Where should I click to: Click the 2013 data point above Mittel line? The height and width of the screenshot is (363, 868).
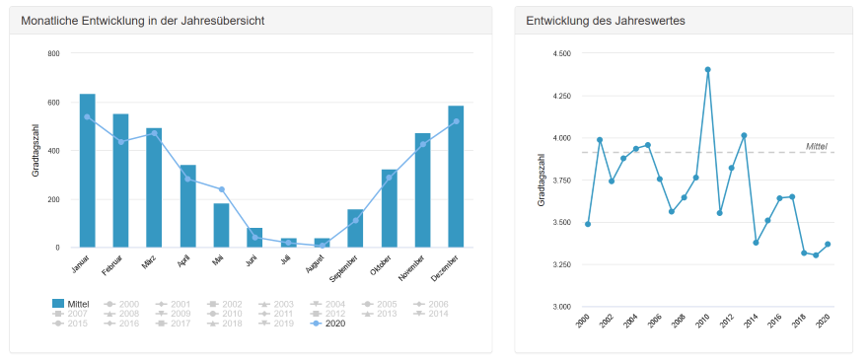pyautogui.click(x=744, y=135)
